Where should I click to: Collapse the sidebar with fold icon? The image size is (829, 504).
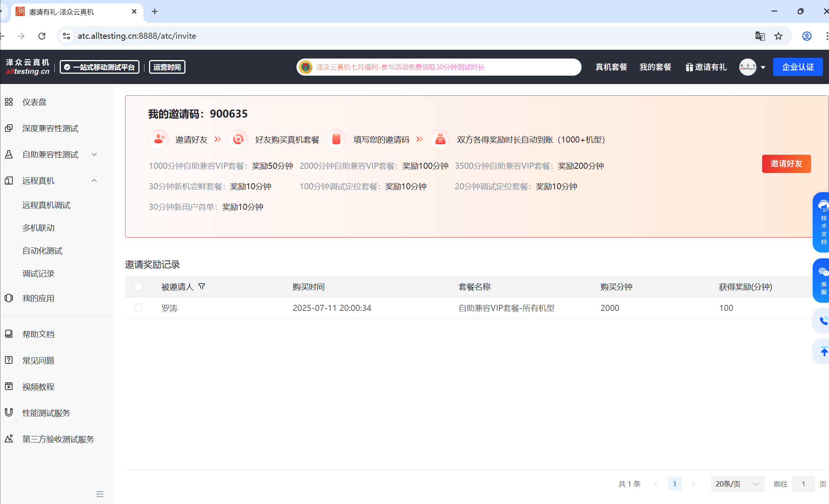[x=100, y=494]
